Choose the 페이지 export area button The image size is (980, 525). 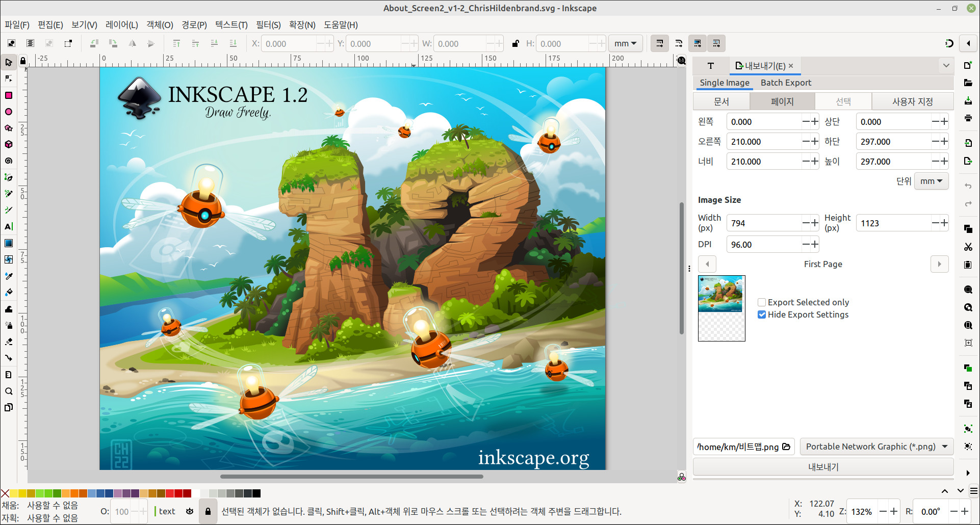pos(782,101)
